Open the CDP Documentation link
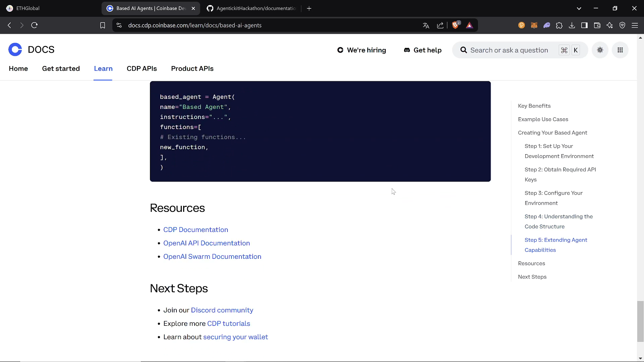Viewport: 644px width, 362px height. coord(196,230)
